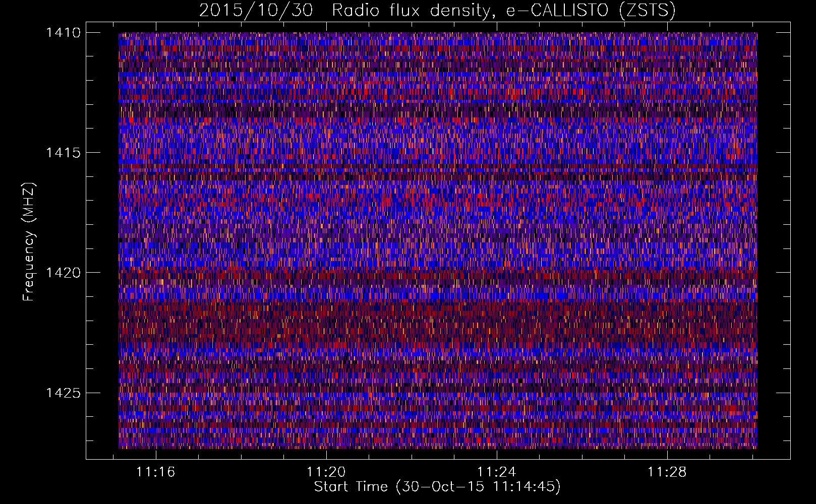This screenshot has width=816, height=504.
Task: Click the 11:16 time tick label
Action: click(156, 472)
